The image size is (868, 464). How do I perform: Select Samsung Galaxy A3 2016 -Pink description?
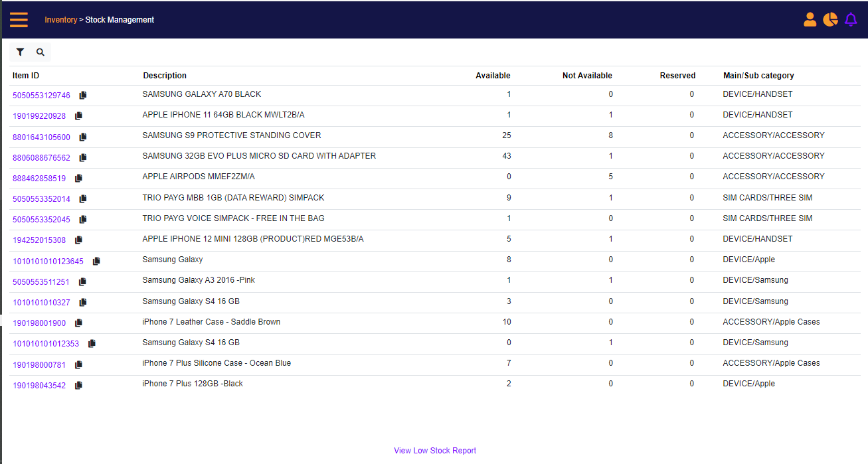coord(199,280)
